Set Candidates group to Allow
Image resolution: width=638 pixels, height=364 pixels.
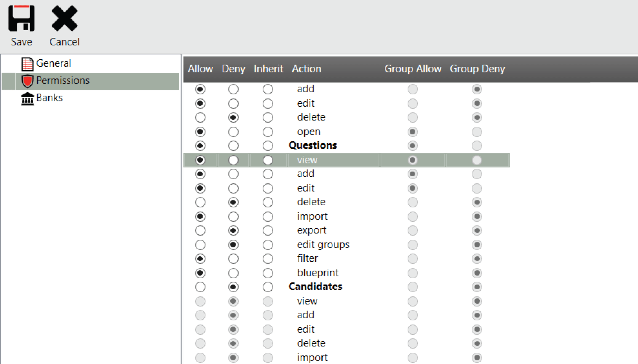click(x=200, y=287)
